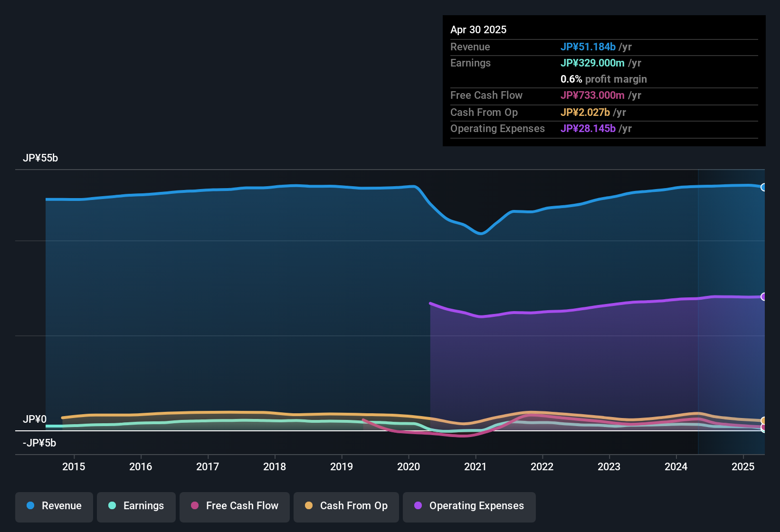Click the JP¥51.184b revenue value
This screenshot has height=532, width=780.
(588, 47)
